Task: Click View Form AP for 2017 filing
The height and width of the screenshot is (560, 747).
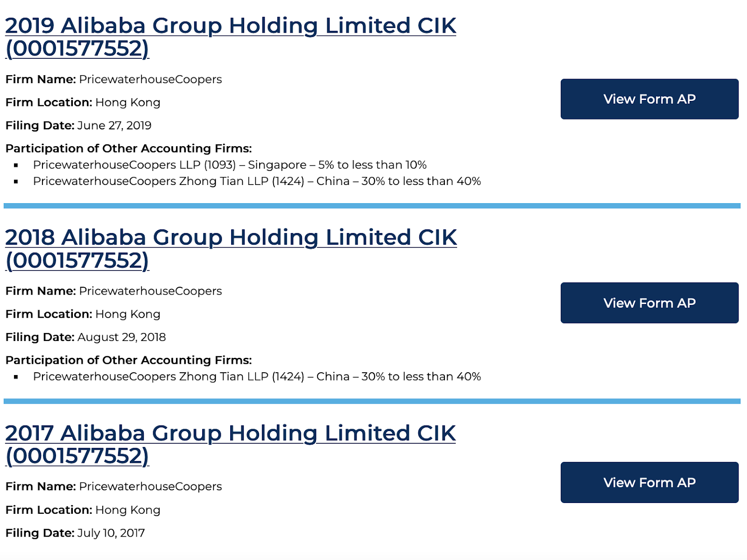Action: [x=649, y=482]
